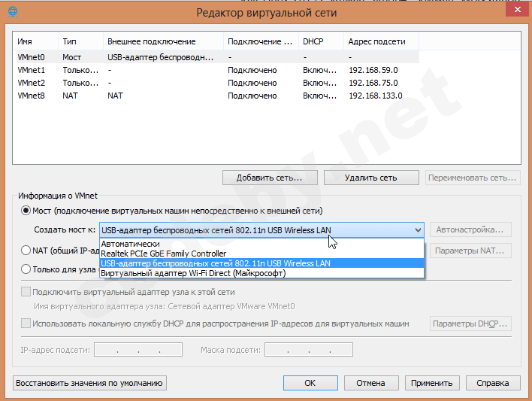Click Восстановить значения по умолчанию button

click(x=89, y=383)
